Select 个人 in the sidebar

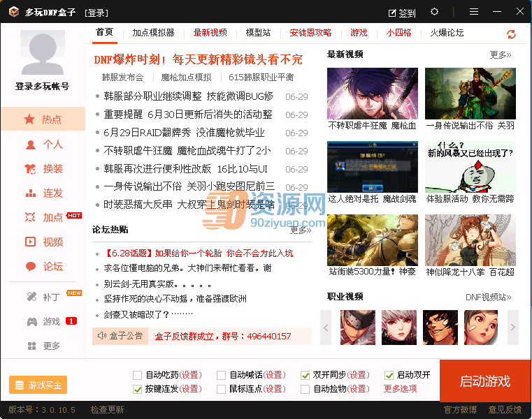[43, 145]
